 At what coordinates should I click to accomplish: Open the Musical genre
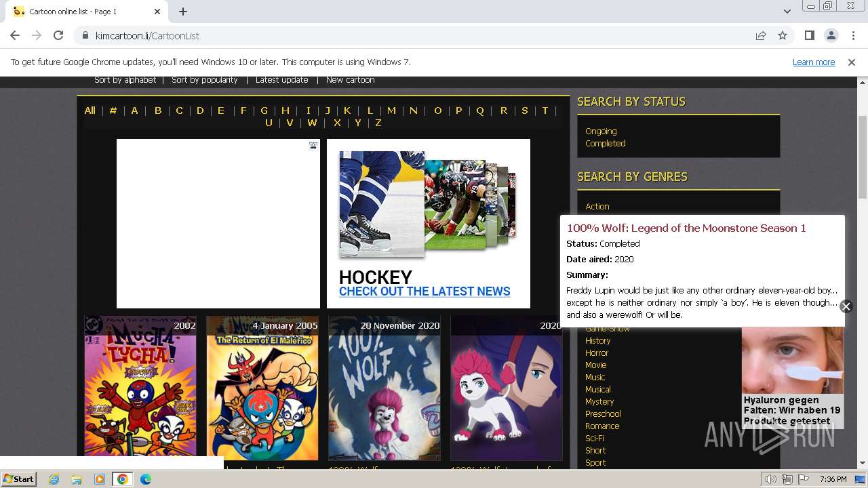point(598,390)
